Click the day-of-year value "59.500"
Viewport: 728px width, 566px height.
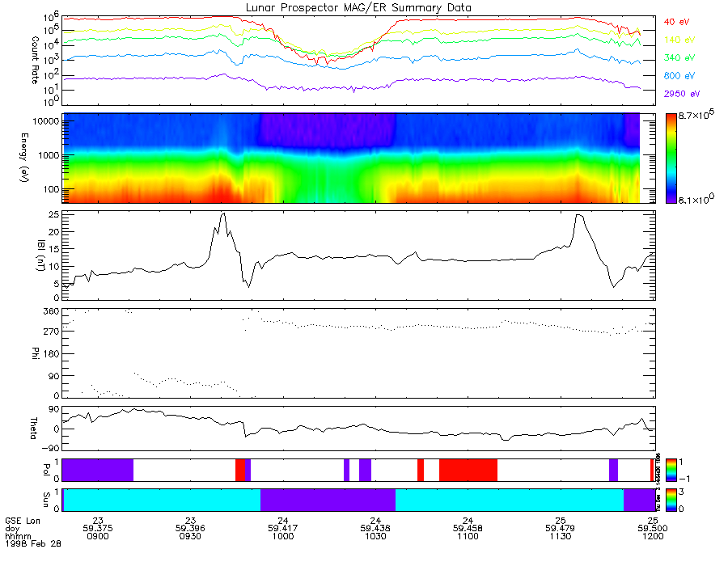pos(653,529)
